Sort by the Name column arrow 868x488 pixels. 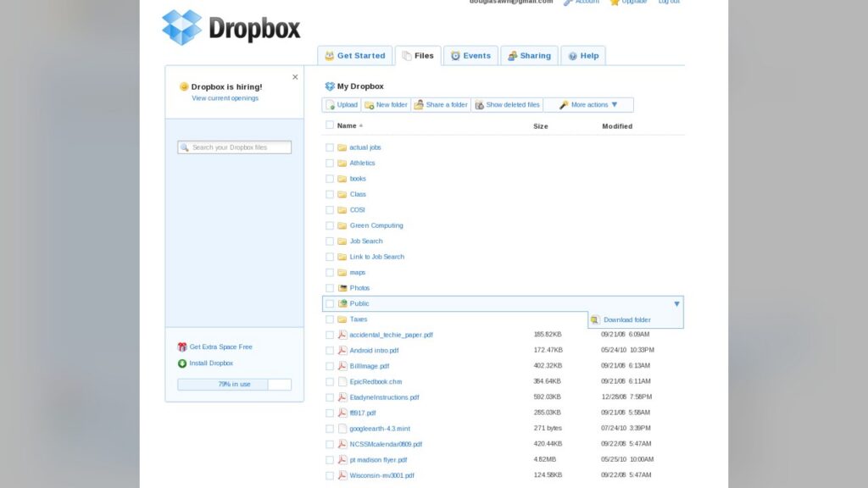point(361,126)
